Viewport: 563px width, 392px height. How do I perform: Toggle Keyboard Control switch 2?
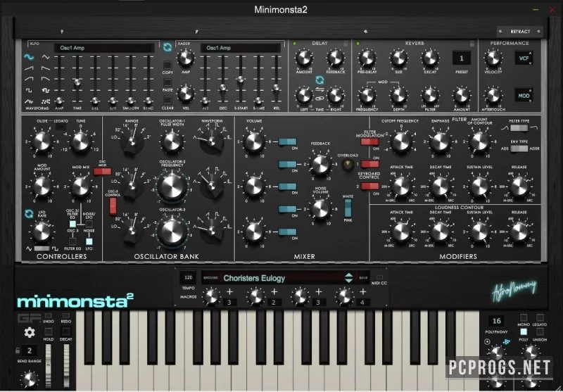[x=370, y=186]
